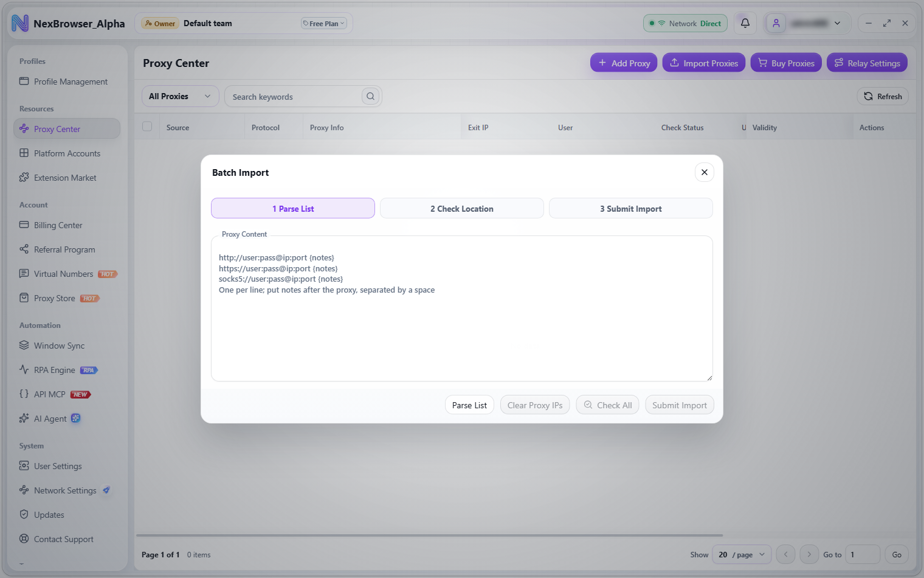This screenshot has width=924, height=578.
Task: Open API MCP section
Action: pos(67,394)
